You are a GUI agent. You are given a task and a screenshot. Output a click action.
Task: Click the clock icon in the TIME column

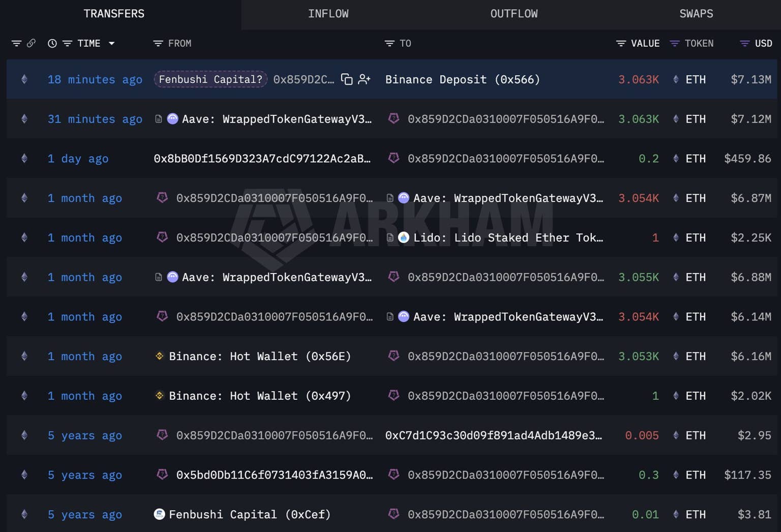coord(52,44)
